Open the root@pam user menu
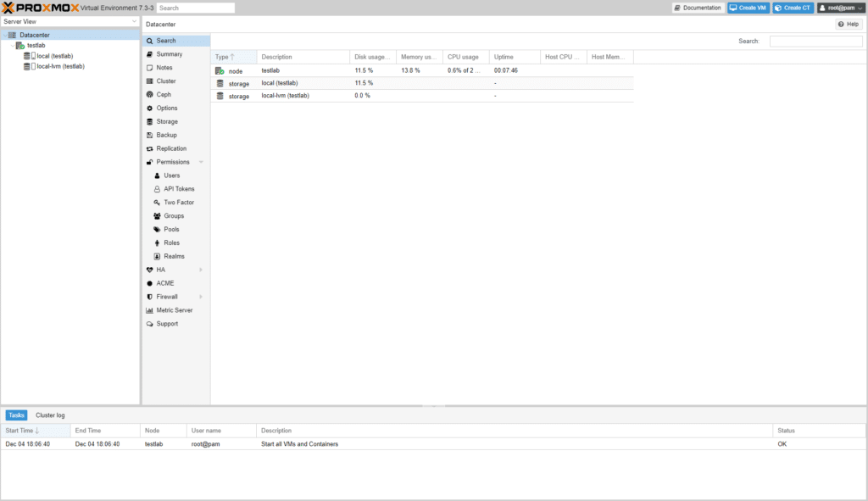This screenshot has width=868, height=501. pos(841,8)
